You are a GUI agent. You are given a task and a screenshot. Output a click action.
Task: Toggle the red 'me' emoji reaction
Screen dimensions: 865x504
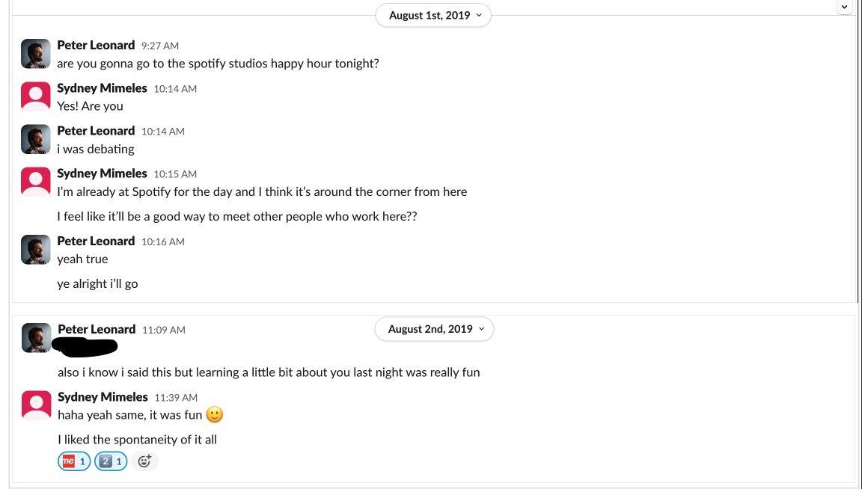74,461
